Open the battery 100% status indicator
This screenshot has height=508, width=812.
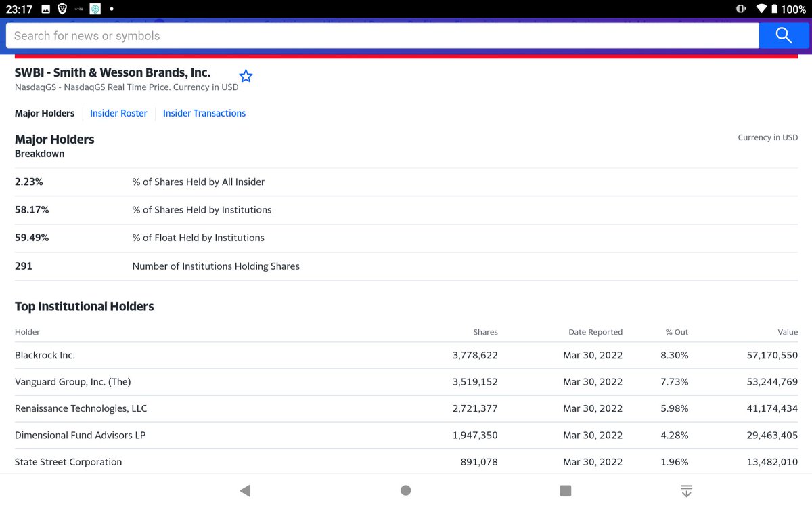click(788, 9)
